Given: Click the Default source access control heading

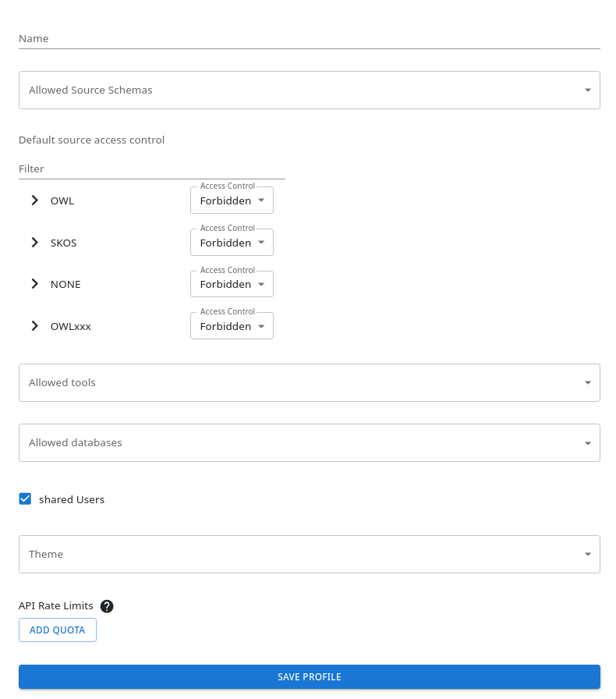Looking at the screenshot, I should click(91, 140).
